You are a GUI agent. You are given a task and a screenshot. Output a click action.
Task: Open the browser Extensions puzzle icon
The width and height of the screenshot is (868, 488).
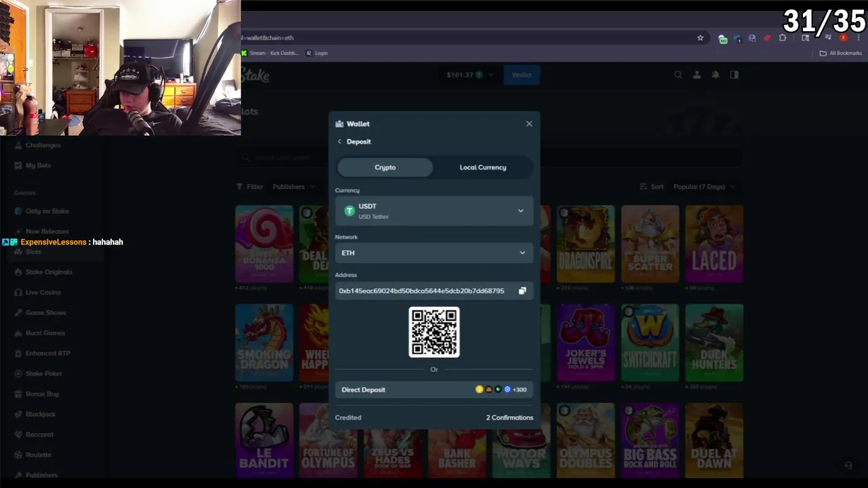click(783, 38)
